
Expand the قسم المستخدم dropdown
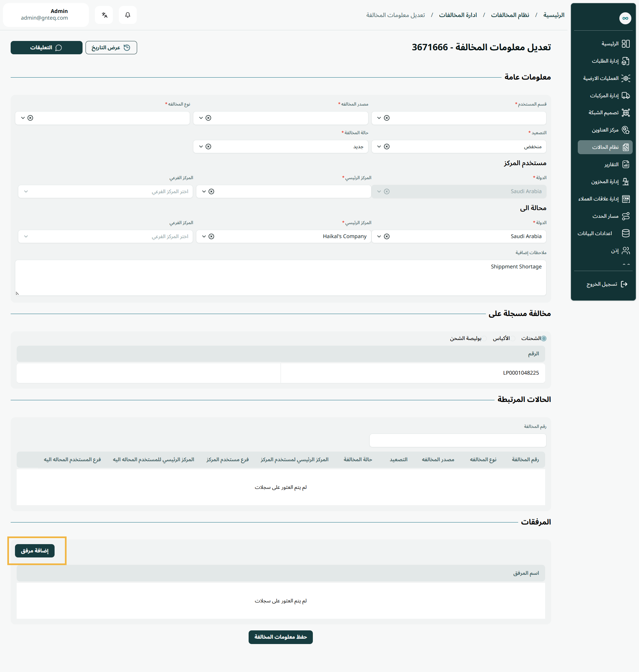[x=379, y=118]
